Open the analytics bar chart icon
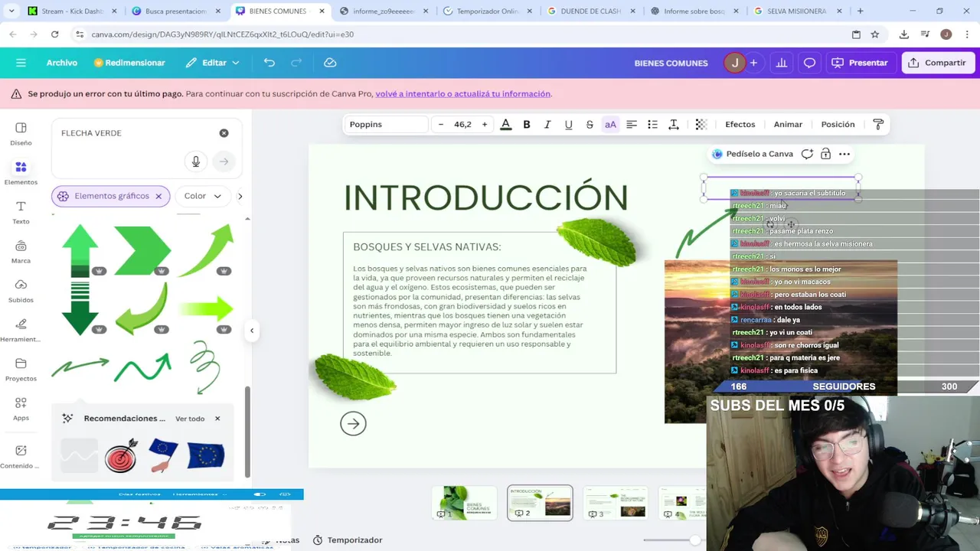The height and width of the screenshot is (551, 980). 782,63
